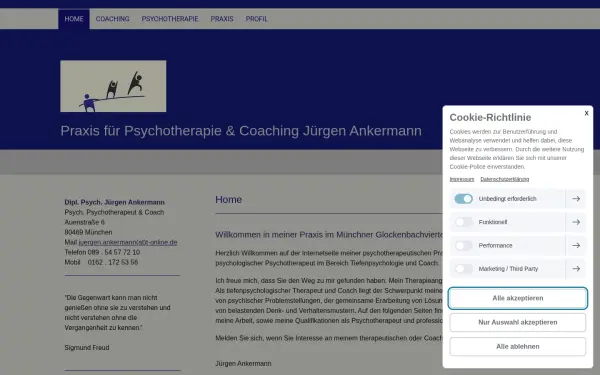
Task: Open the Home menu tab
Action: [74, 19]
